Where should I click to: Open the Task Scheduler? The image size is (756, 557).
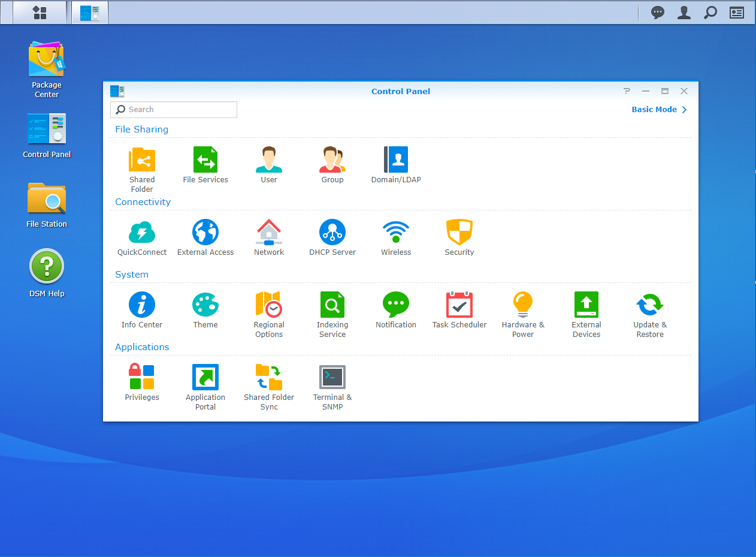[x=459, y=305]
